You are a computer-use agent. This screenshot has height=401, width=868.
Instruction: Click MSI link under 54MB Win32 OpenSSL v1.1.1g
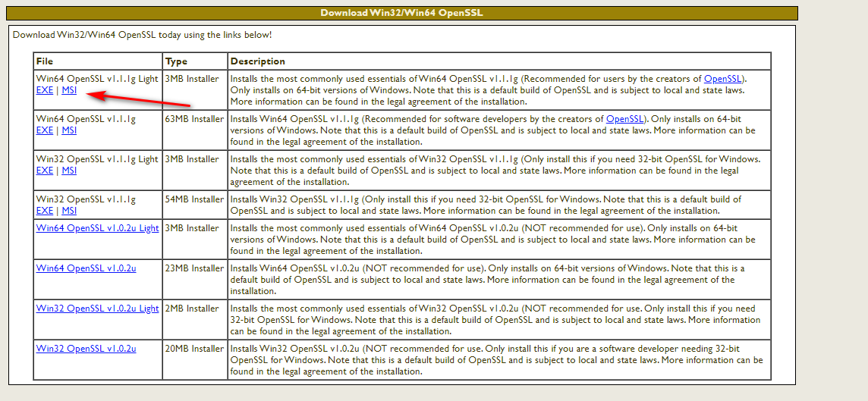(69, 211)
